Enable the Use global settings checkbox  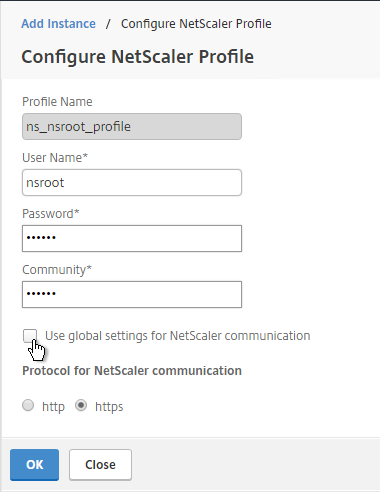point(30,335)
